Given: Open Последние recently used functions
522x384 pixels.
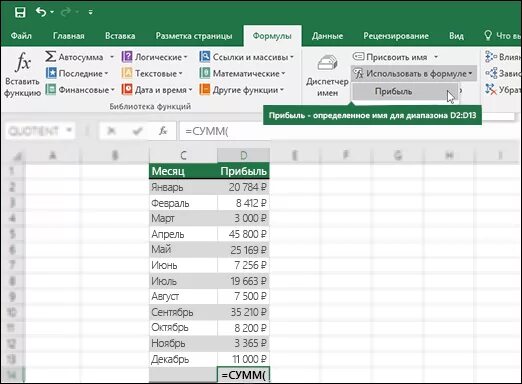Looking at the screenshot, I should (77, 73).
